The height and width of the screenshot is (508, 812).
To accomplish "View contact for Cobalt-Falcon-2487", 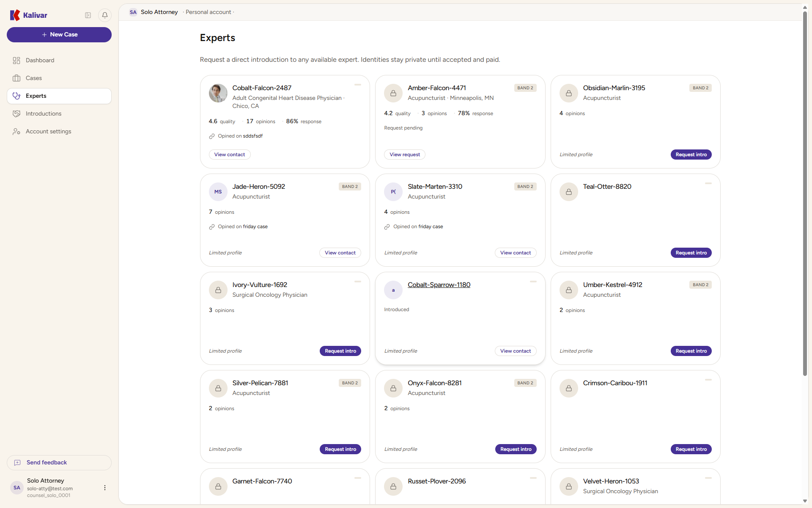I will pyautogui.click(x=230, y=155).
